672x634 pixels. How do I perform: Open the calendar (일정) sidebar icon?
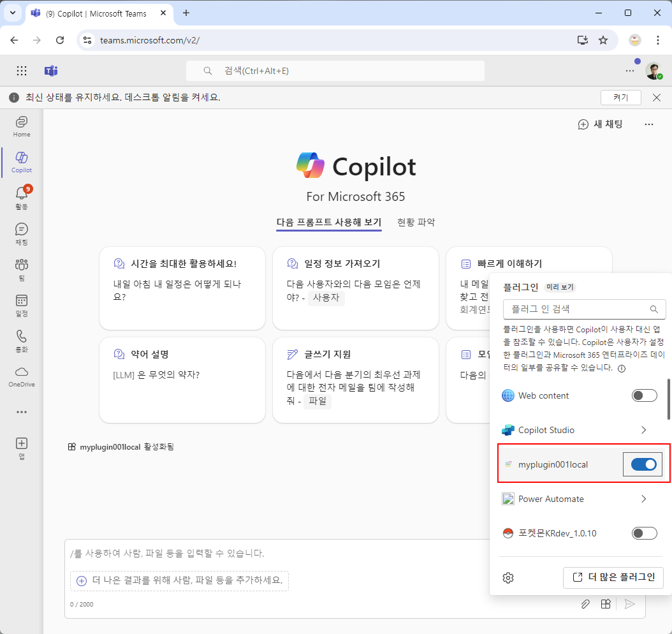pyautogui.click(x=22, y=306)
